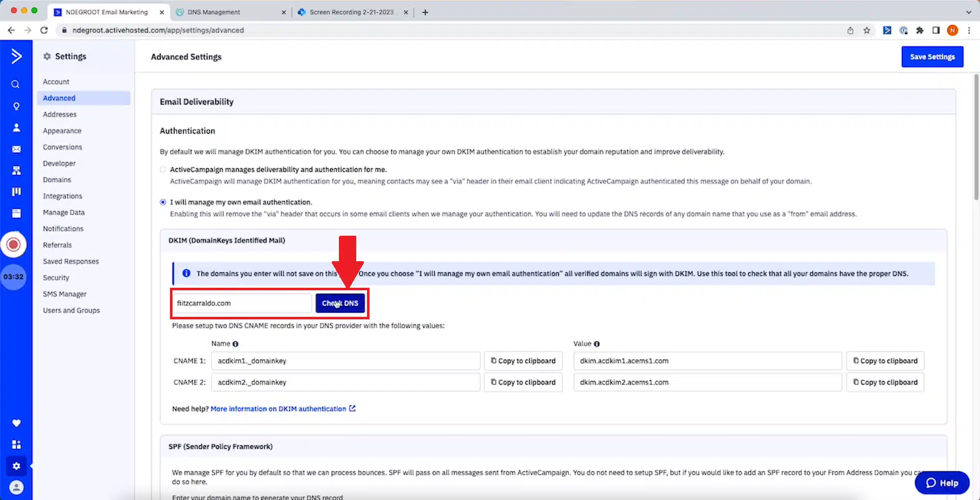Open Contacts person icon in sidebar
980x500 pixels.
coord(16,128)
